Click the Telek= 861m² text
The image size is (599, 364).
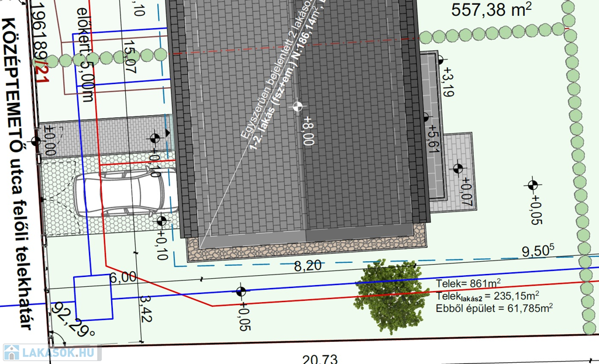(468, 284)
